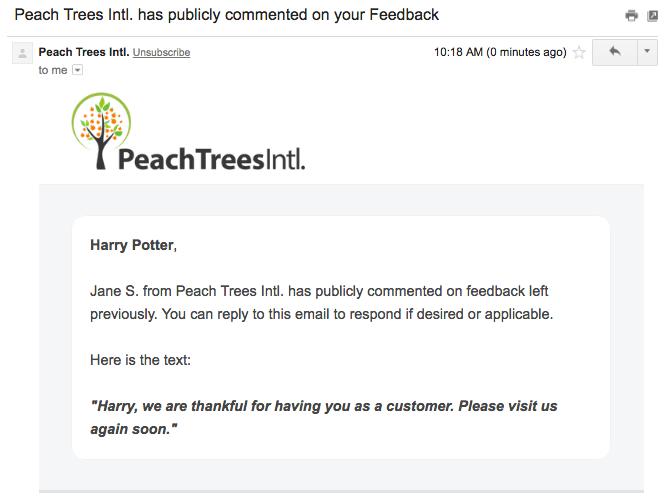This screenshot has width=667, height=493.
Task: Click paragraph about Jane S. public comment
Action: (322, 302)
